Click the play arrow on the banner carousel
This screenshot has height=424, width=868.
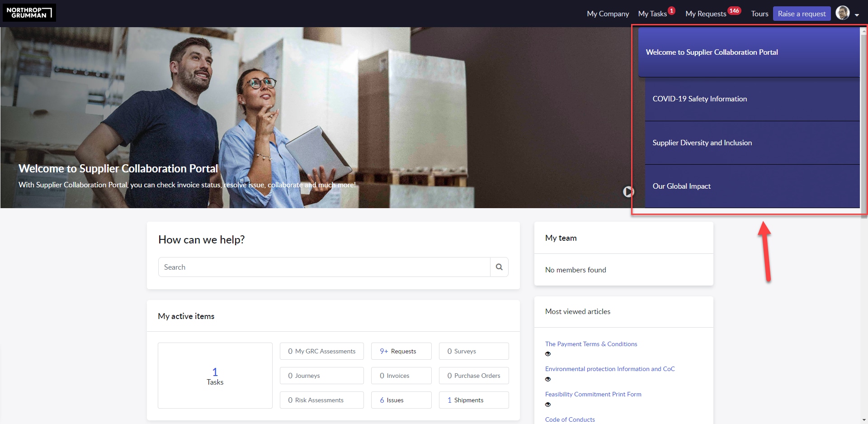click(x=628, y=191)
